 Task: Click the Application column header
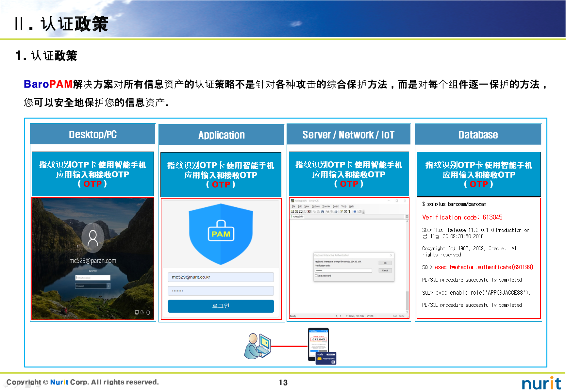pyautogui.click(x=221, y=135)
